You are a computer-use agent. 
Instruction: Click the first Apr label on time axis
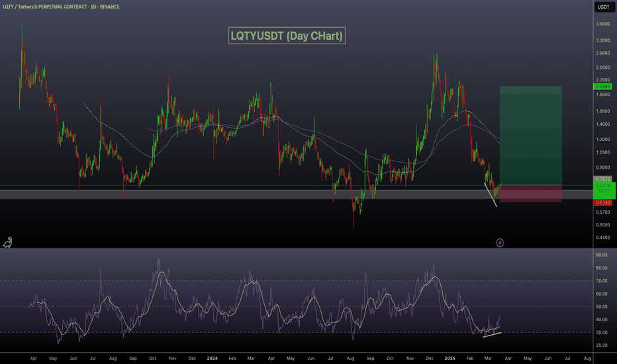click(x=34, y=359)
